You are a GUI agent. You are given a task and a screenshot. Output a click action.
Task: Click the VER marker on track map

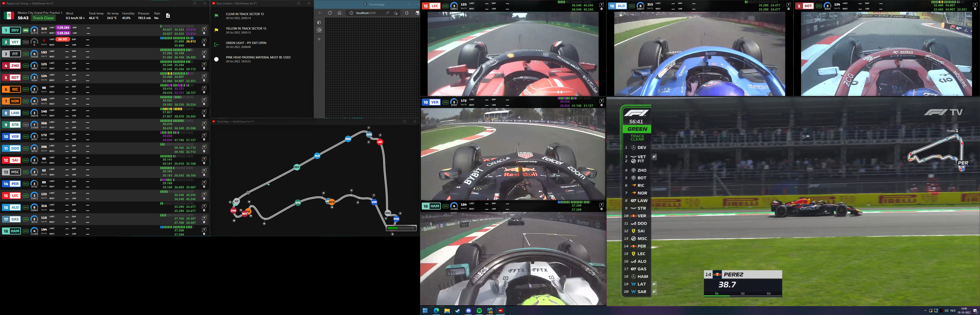click(x=374, y=202)
